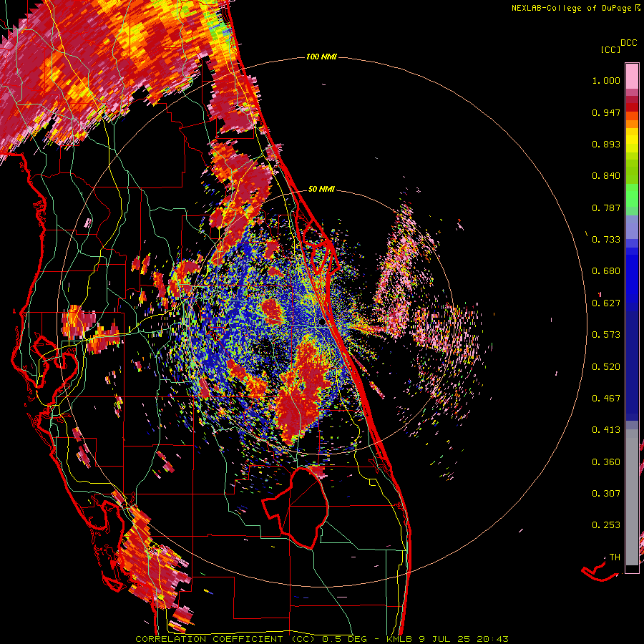This screenshot has width=644, height=644.
Task: Click the bright green segment of color bar
Action: click(632, 195)
